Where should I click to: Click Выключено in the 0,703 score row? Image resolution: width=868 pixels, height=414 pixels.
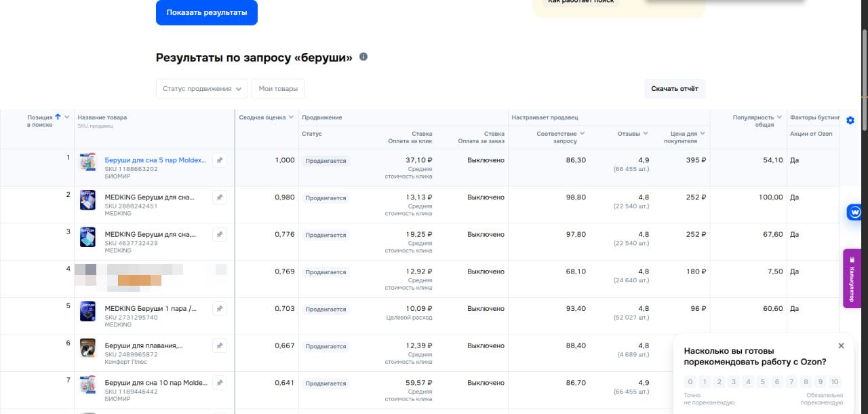pos(486,309)
